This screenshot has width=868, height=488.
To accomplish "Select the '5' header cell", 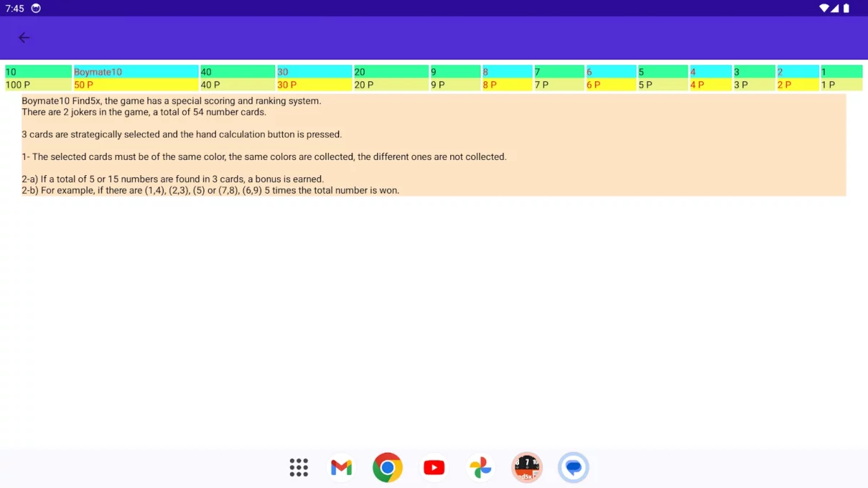I will (663, 72).
